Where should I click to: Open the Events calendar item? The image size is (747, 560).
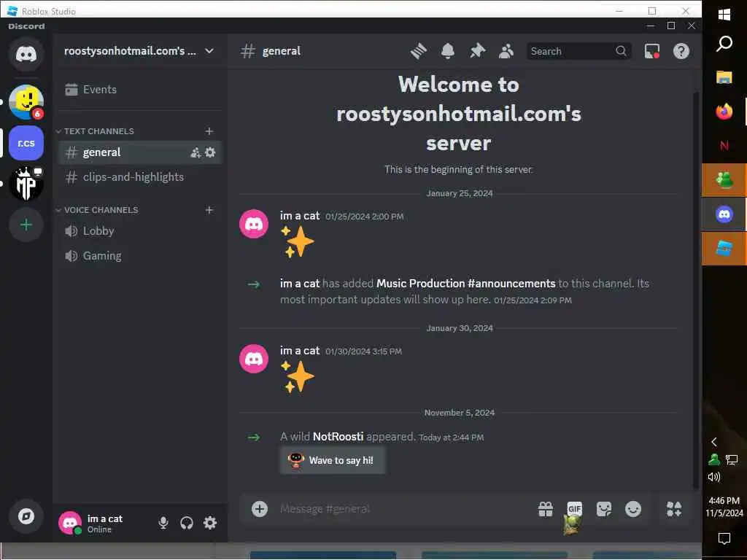click(140, 90)
